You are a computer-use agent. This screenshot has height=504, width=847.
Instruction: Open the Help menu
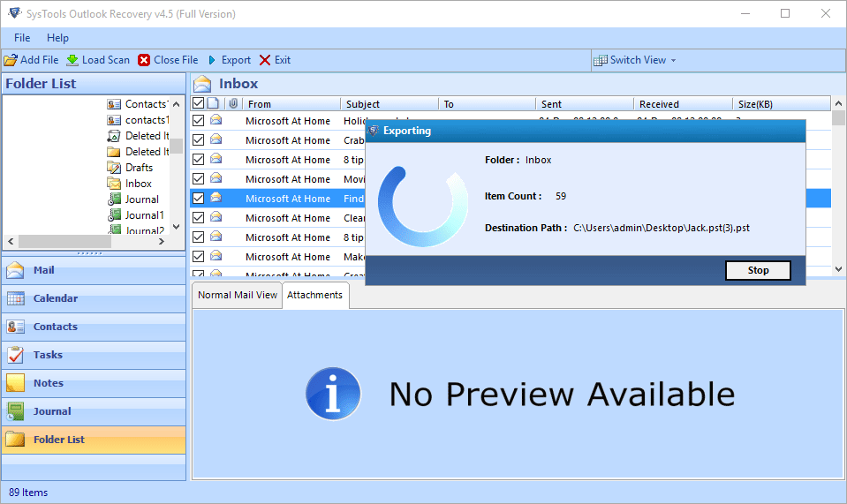pos(57,38)
